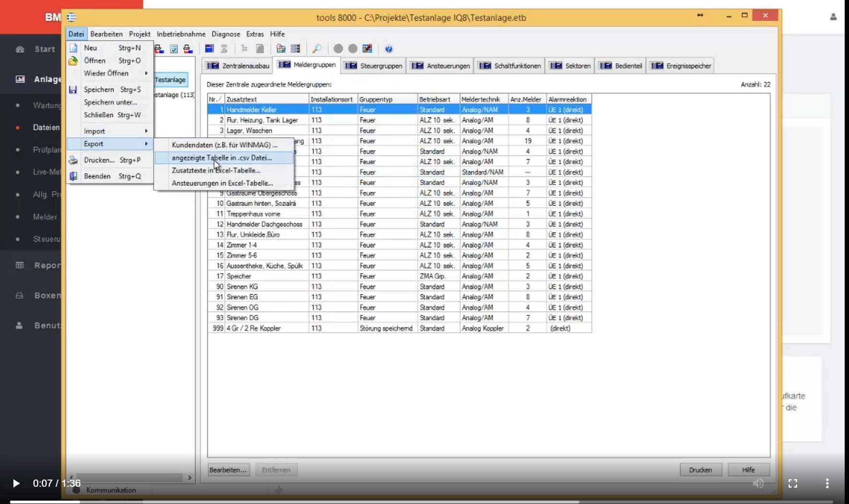Open the Bearbeiten menu in the menu bar
The width and height of the screenshot is (849, 504).
106,34
